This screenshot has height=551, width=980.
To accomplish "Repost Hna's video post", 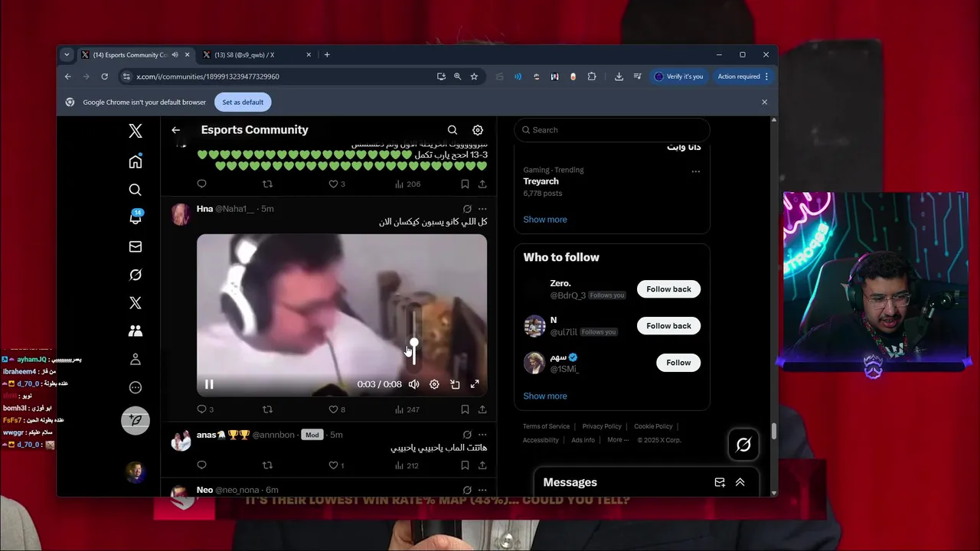I will pos(267,409).
